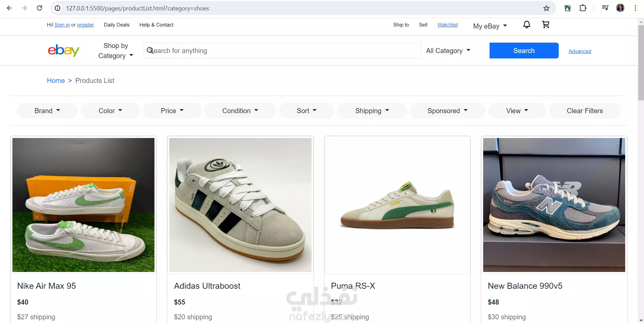Open the Sponsored filter dropdown
The height and width of the screenshot is (323, 644).
tap(447, 111)
